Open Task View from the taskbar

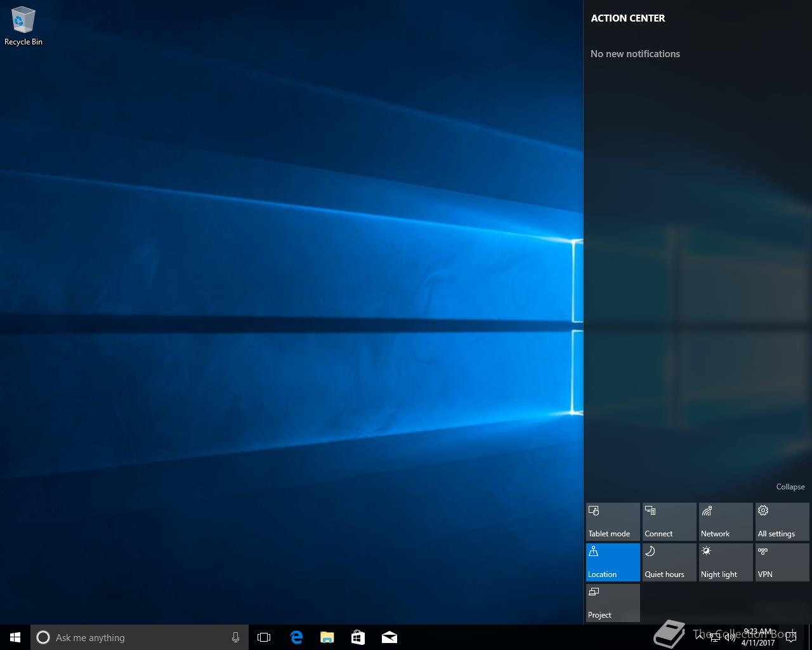[x=264, y=637]
